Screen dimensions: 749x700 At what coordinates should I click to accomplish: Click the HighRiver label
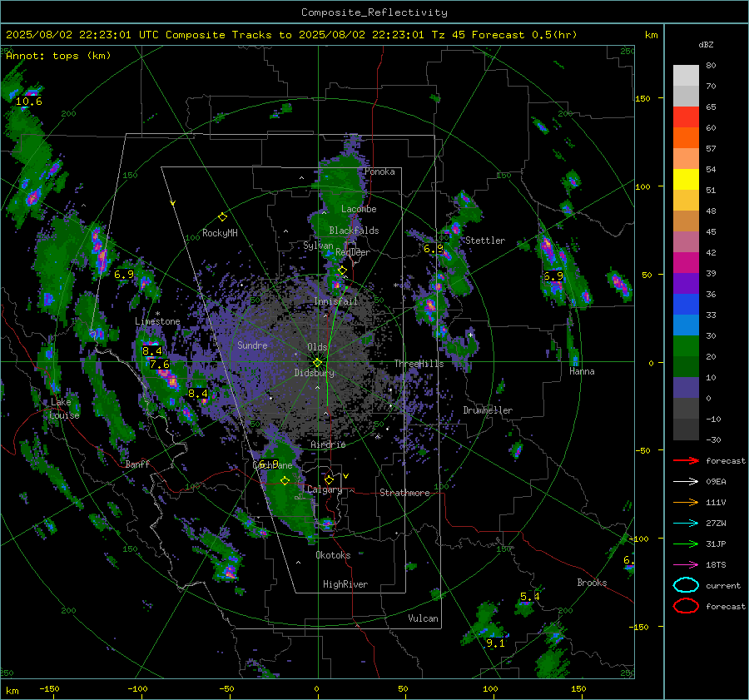345,584
